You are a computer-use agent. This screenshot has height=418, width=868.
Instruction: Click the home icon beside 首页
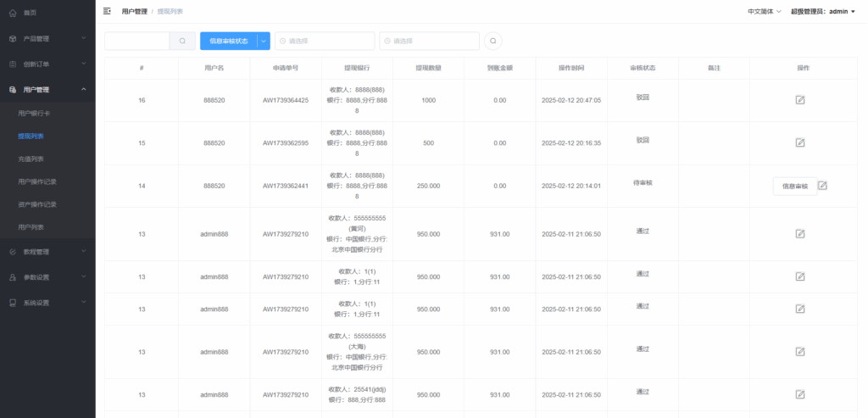(13, 13)
